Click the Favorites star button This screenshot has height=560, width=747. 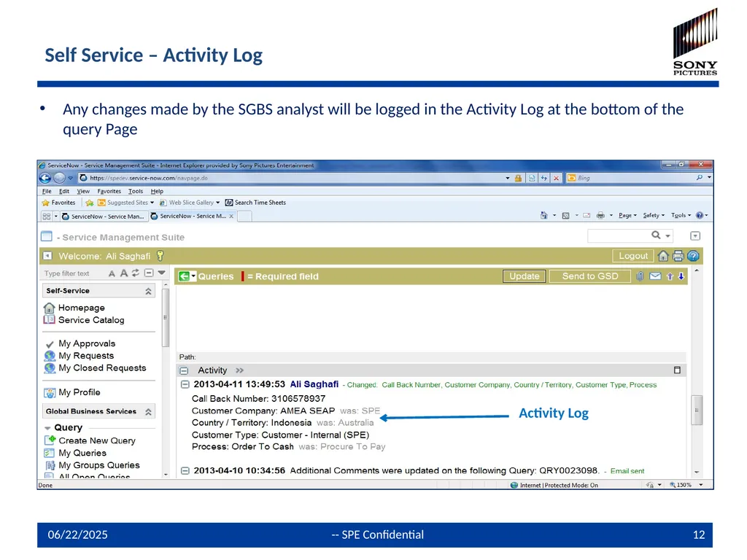pyautogui.click(x=58, y=203)
